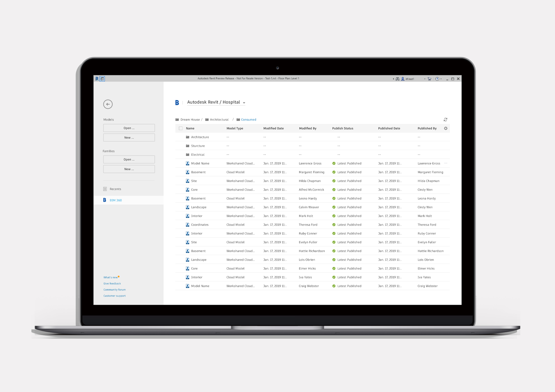555x392 pixels.
Task: Open the Customer support link
Action: click(115, 296)
